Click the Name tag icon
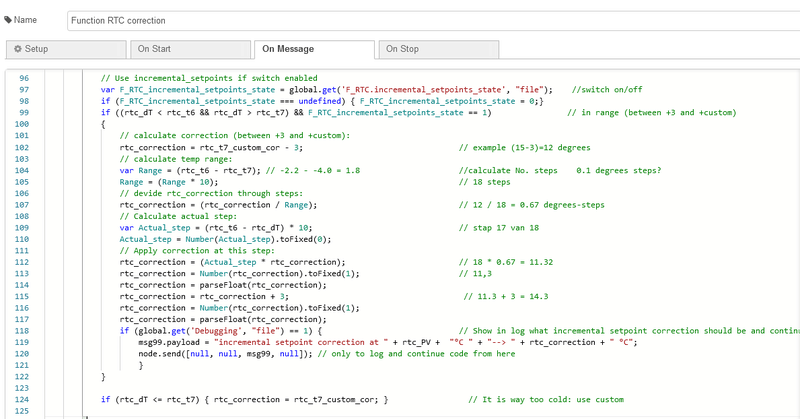Image resolution: width=800 pixels, height=419 pixels. point(8,20)
